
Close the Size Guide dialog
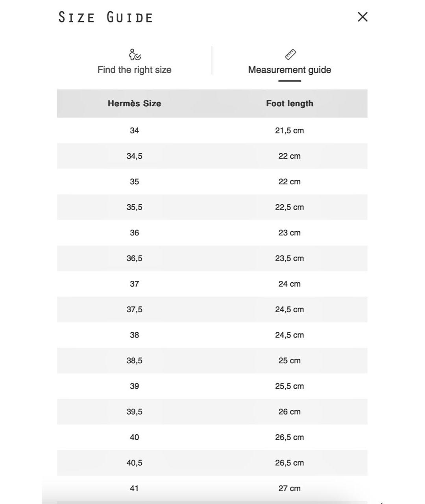(362, 17)
